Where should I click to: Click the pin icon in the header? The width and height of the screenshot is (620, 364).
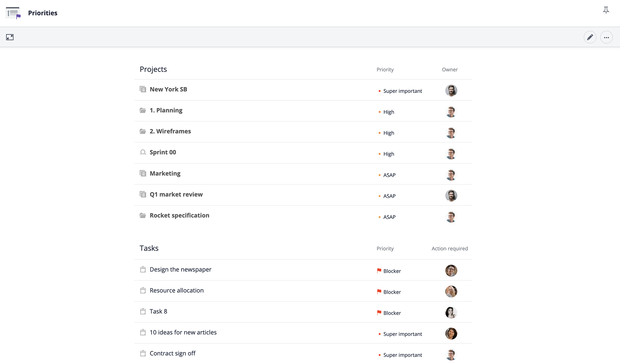click(606, 10)
